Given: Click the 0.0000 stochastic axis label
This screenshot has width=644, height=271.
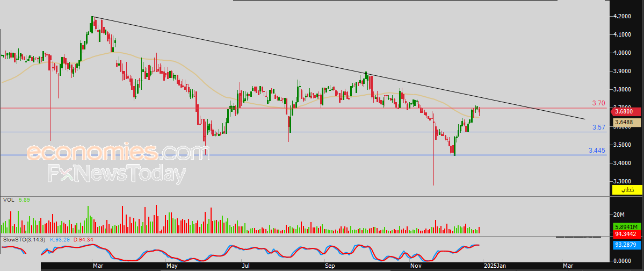Looking at the screenshot, I should 623,260.
